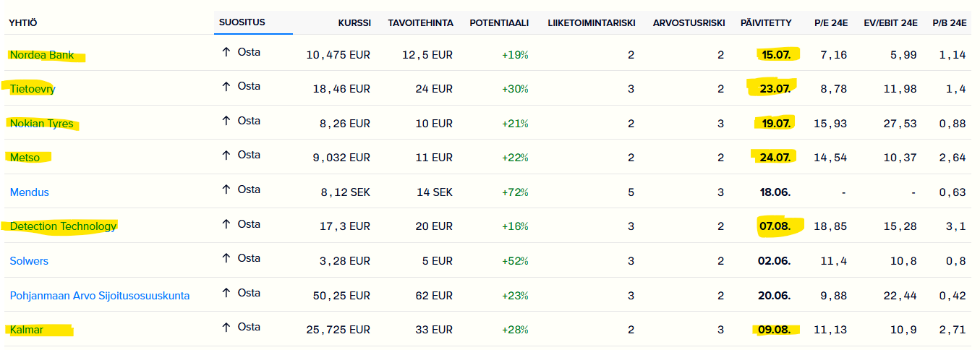The width and height of the screenshot is (980, 350).
Task: Open the Nordea Bank company link
Action: coord(42,55)
